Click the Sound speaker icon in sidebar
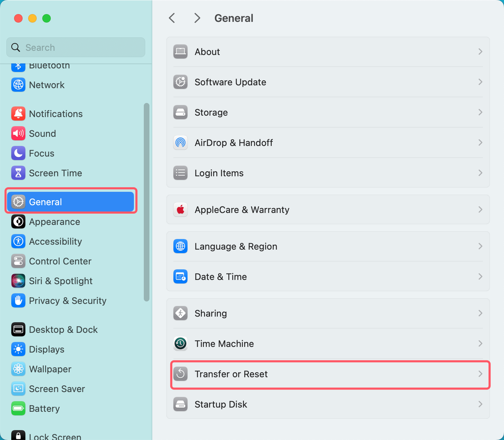Viewport: 504px width, 440px height. pos(18,133)
